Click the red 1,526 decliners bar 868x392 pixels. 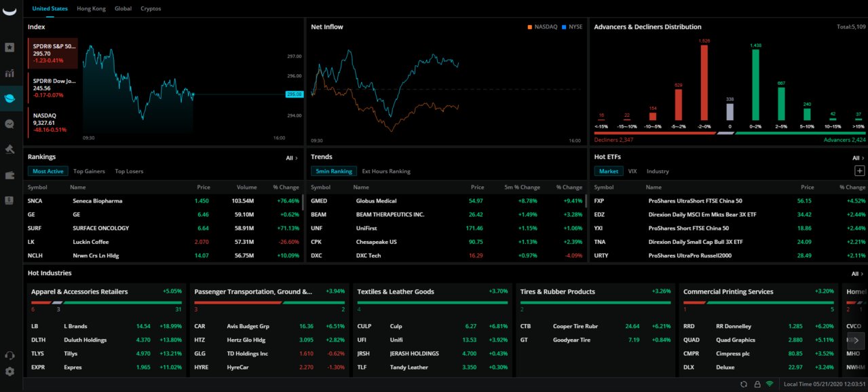click(x=704, y=83)
